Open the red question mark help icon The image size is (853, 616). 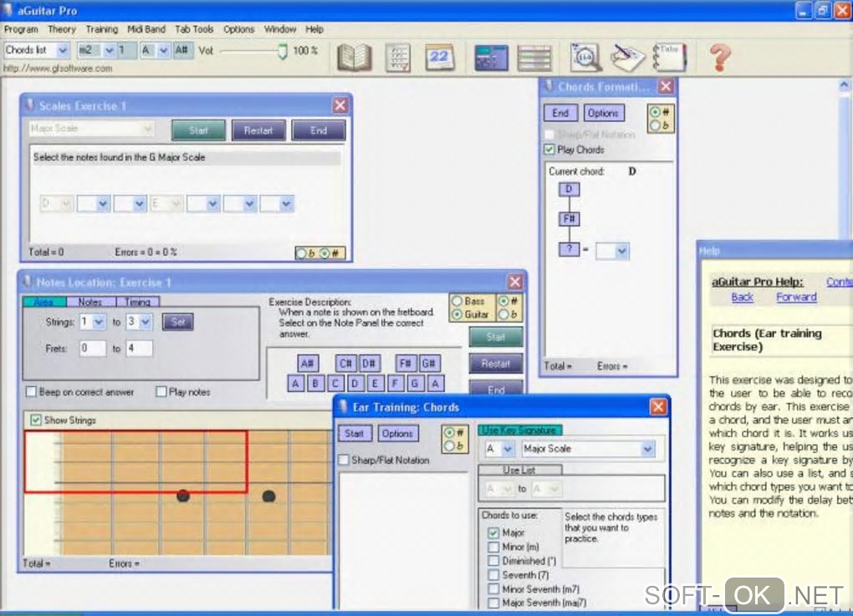720,58
